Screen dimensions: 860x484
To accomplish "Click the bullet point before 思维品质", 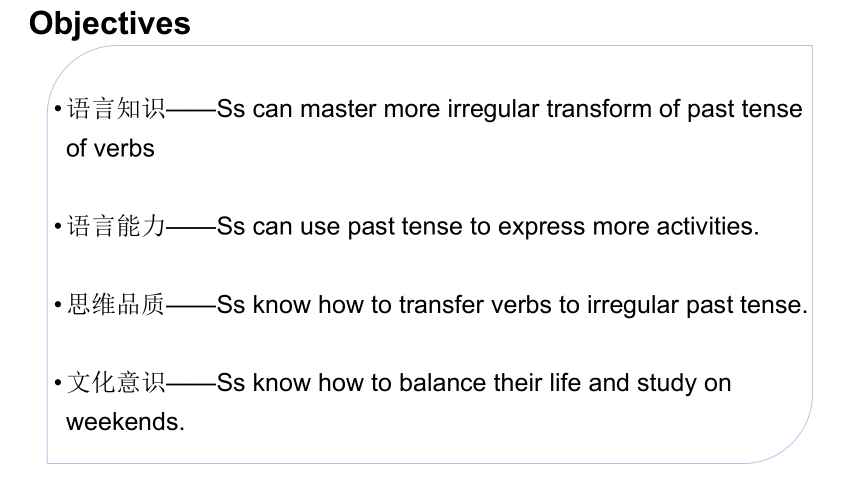I will coord(58,305).
